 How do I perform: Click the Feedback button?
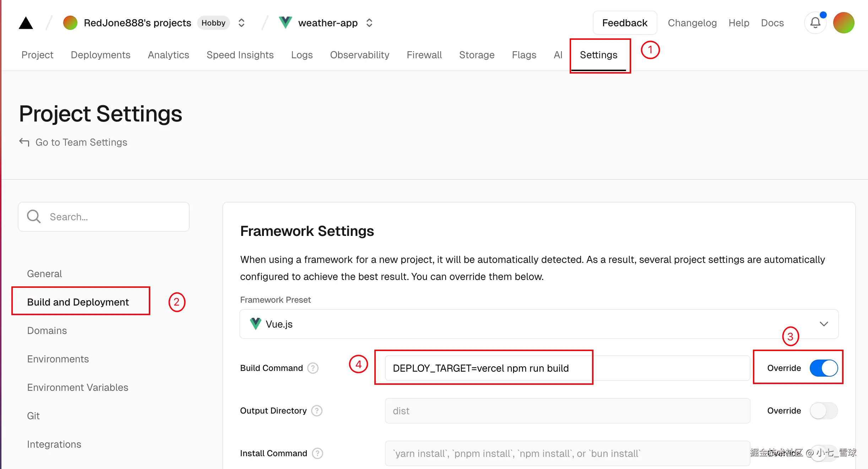coord(624,23)
